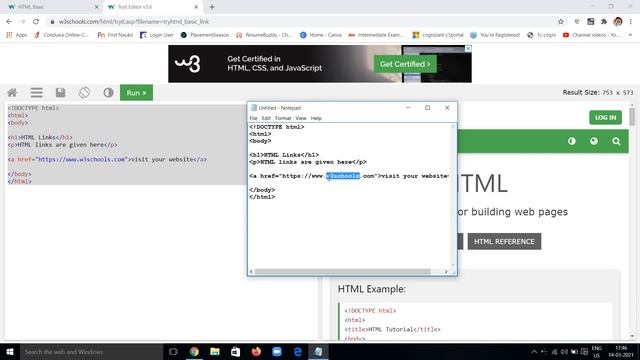Open a new browser tab with plus icon

pyautogui.click(x=212, y=7)
